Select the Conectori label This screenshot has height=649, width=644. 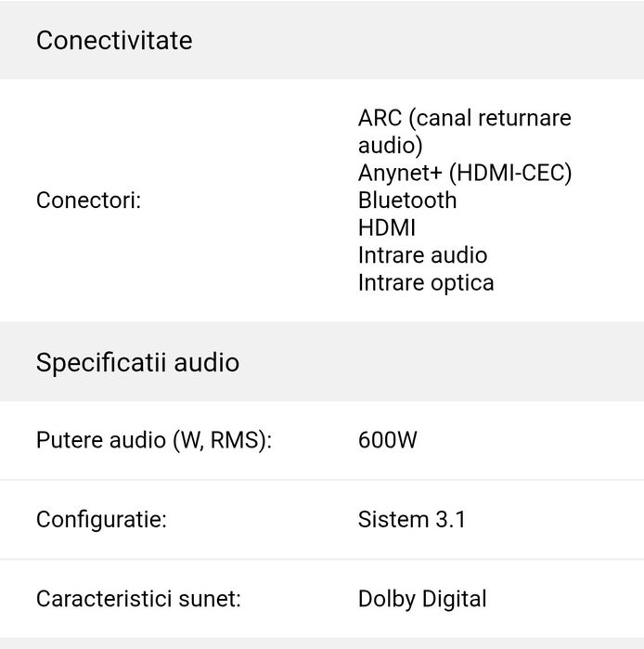[x=88, y=201]
